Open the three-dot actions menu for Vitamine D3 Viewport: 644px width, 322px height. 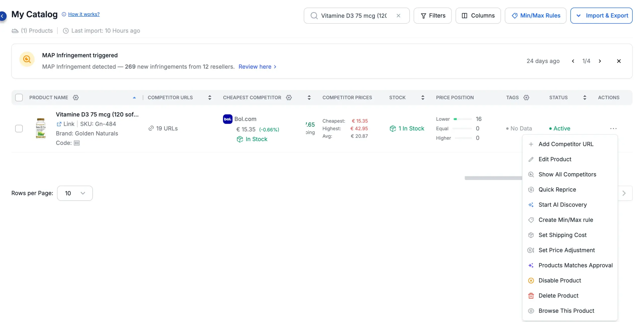(x=613, y=129)
